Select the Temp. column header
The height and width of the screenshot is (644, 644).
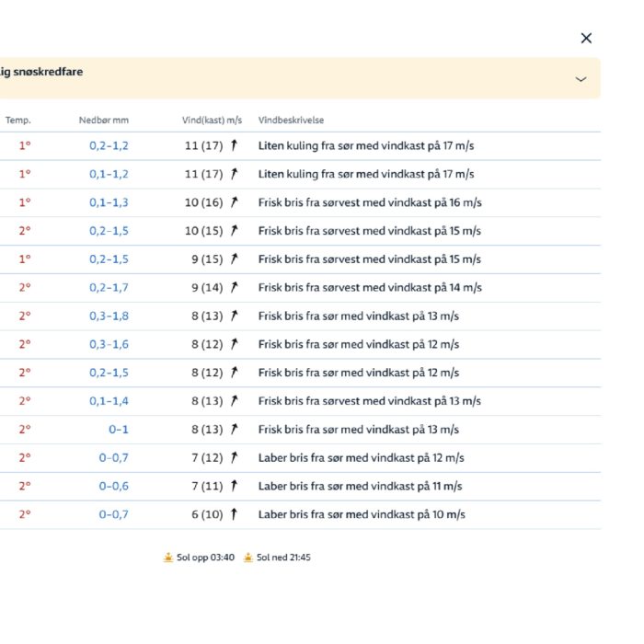click(18, 121)
